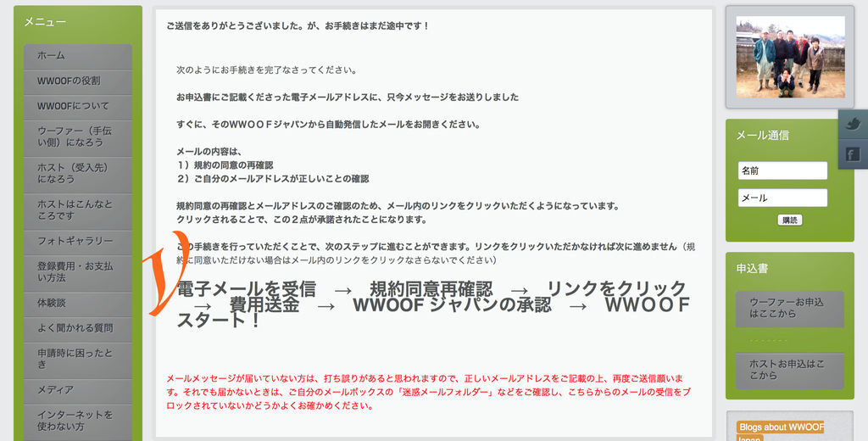The width and height of the screenshot is (868, 441).
Task: Go to ホーム in the menu
Action: click(78, 55)
